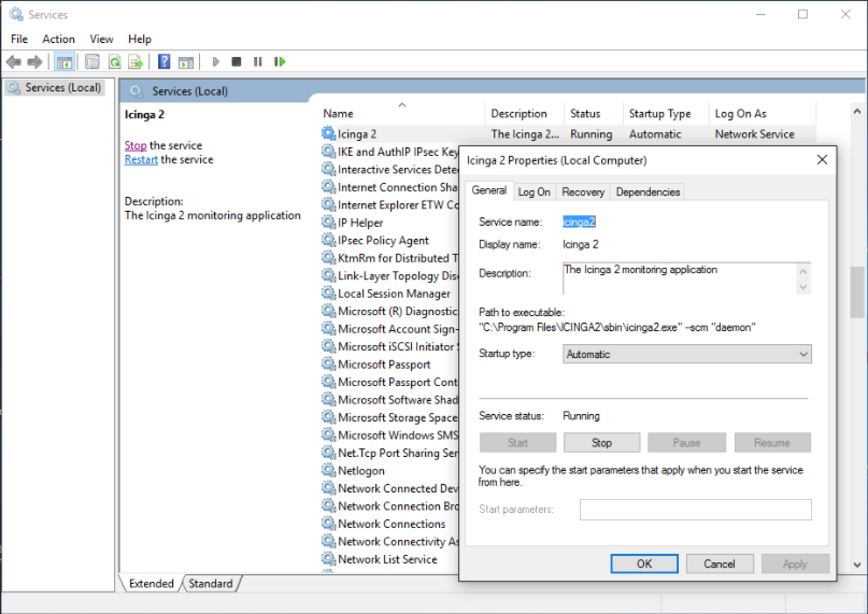This screenshot has width=868, height=614.
Task: Switch to the Standard view tab
Action: pos(210,583)
